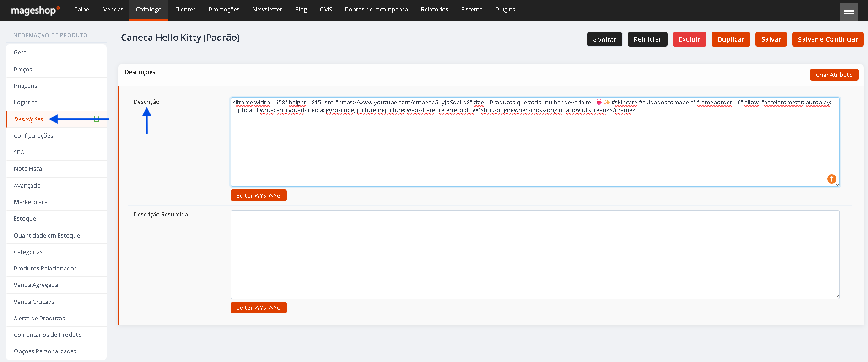Click inside the Descrição Resumida text area

pyautogui.click(x=535, y=254)
